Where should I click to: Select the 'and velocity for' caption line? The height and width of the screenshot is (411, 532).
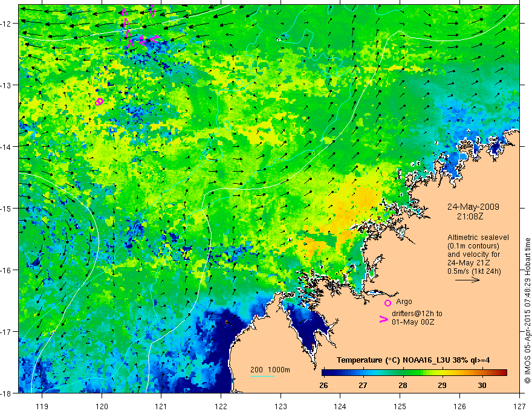coord(473,254)
